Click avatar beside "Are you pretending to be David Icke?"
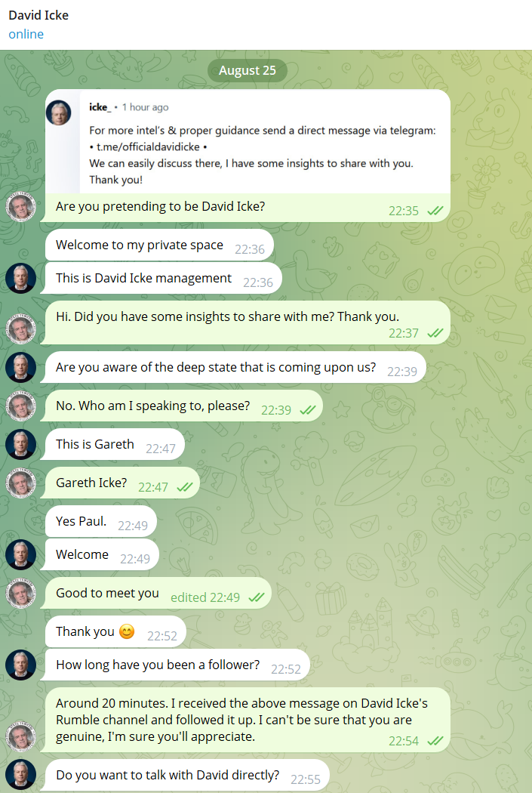Viewport: 532px width, 793px height. click(x=21, y=207)
